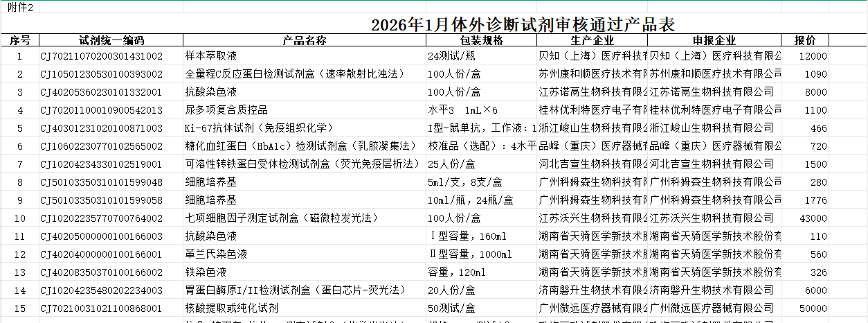868x323 pixels.
Task: Select the "序号" header cell
Action: point(19,40)
